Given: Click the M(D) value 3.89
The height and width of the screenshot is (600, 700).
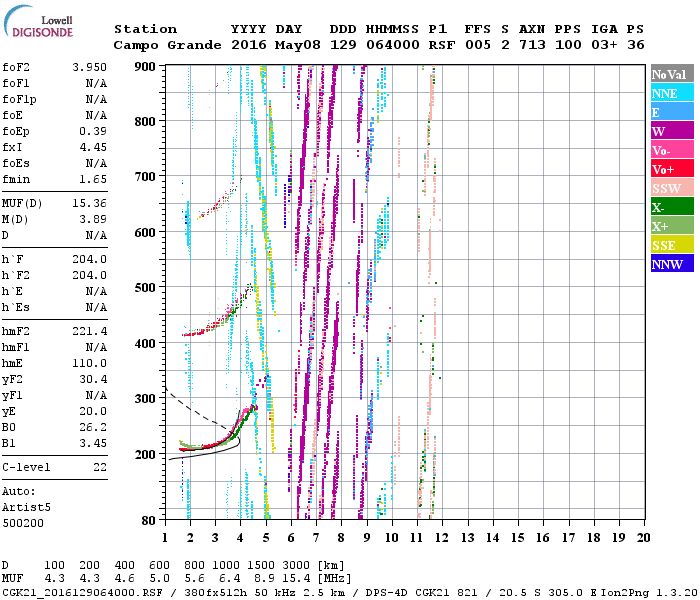Looking at the screenshot, I should coord(93,220).
